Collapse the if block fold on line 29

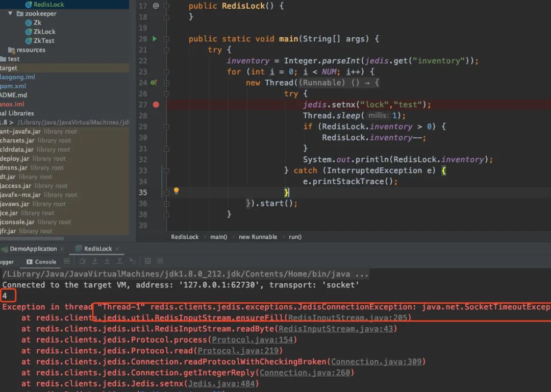pyautogui.click(x=166, y=127)
